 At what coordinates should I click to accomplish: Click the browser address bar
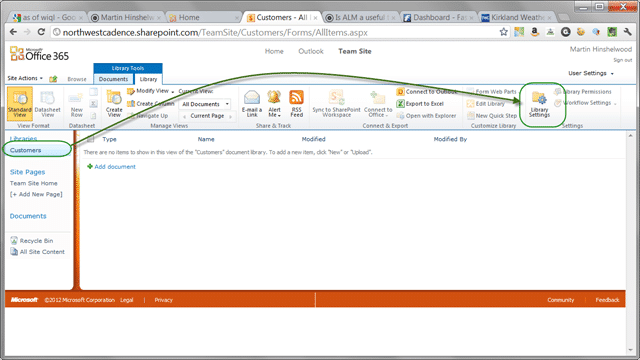[x=273, y=32]
